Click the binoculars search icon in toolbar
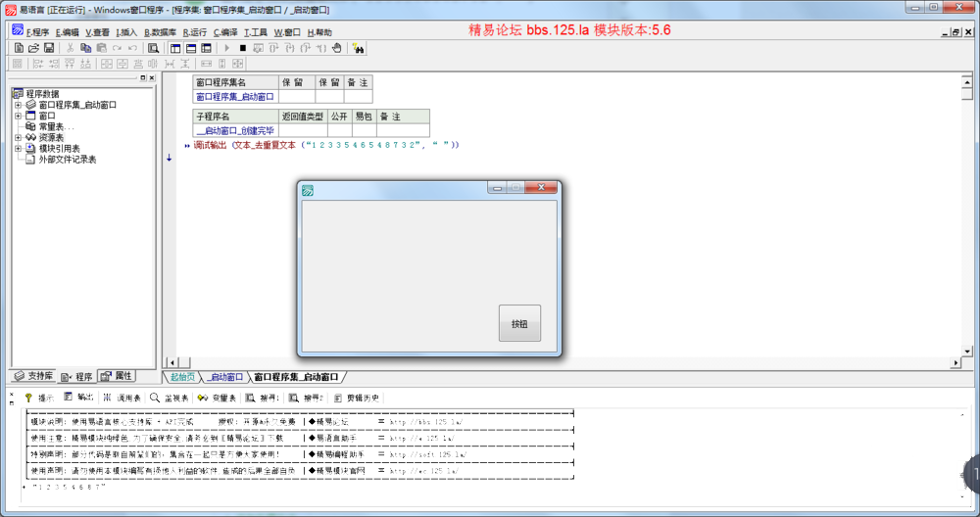 pos(359,47)
